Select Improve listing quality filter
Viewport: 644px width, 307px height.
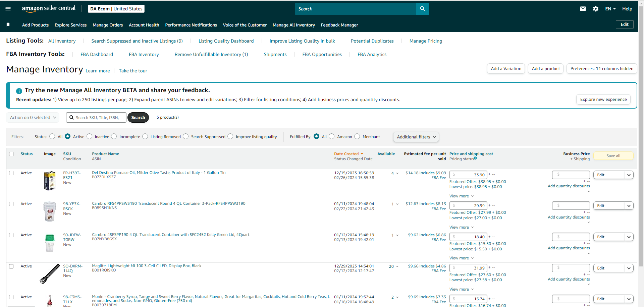(230, 136)
